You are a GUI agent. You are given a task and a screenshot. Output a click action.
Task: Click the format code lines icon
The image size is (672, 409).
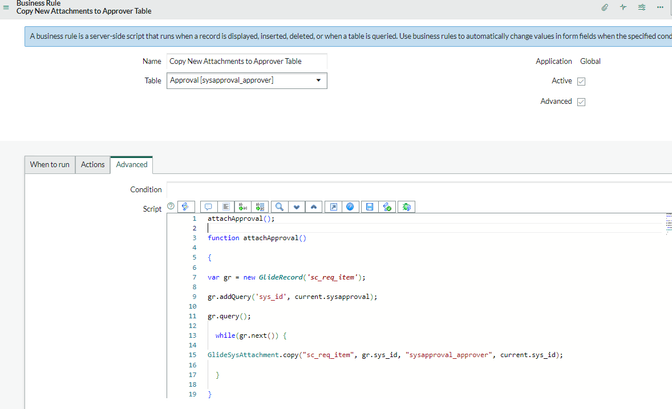225,207
